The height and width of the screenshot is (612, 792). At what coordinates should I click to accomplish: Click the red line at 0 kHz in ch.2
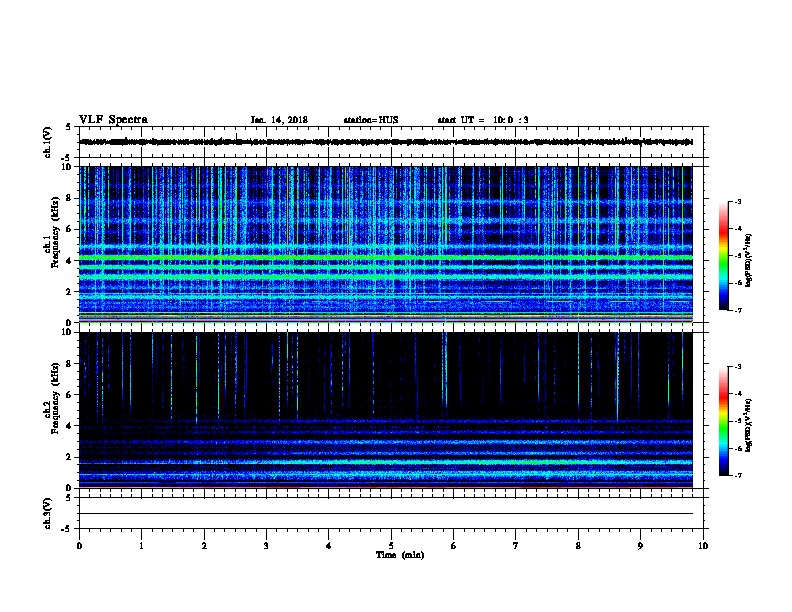[x=386, y=487]
